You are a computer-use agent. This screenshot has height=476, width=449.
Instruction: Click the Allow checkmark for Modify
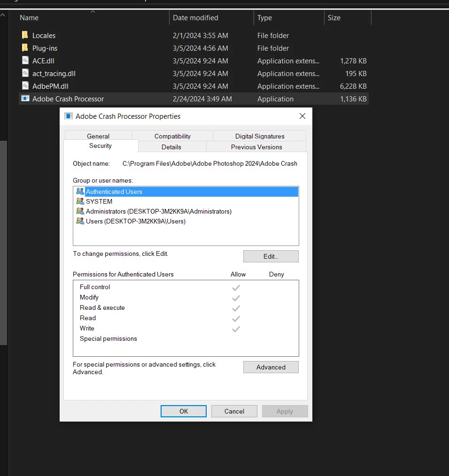236,298
